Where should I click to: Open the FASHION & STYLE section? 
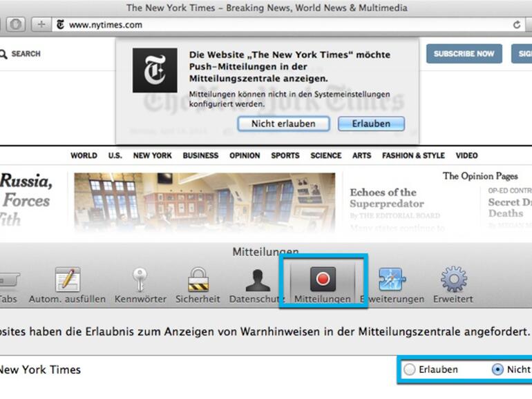(413, 155)
